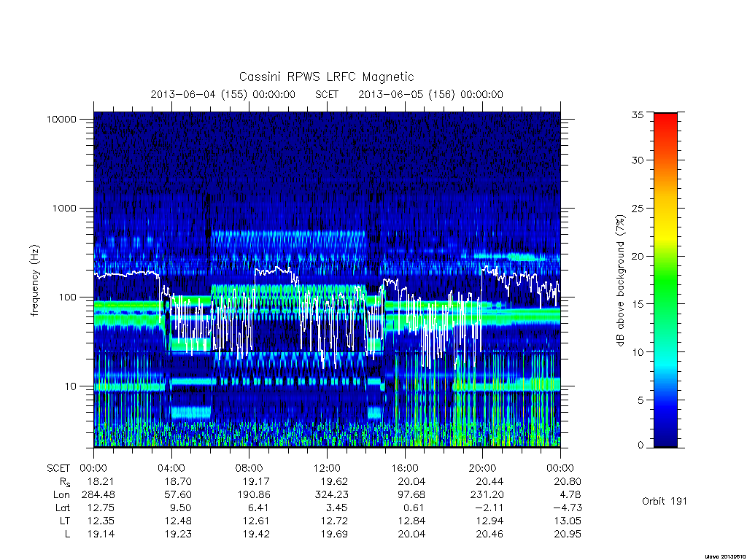747x560 pixels.
Task: Click the Lon value "231.20"
Action: 487,495
